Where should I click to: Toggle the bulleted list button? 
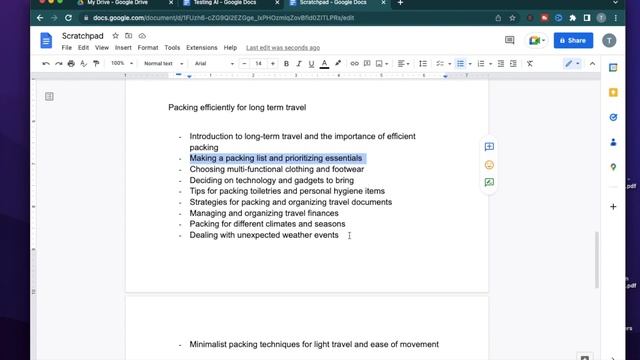point(460,64)
